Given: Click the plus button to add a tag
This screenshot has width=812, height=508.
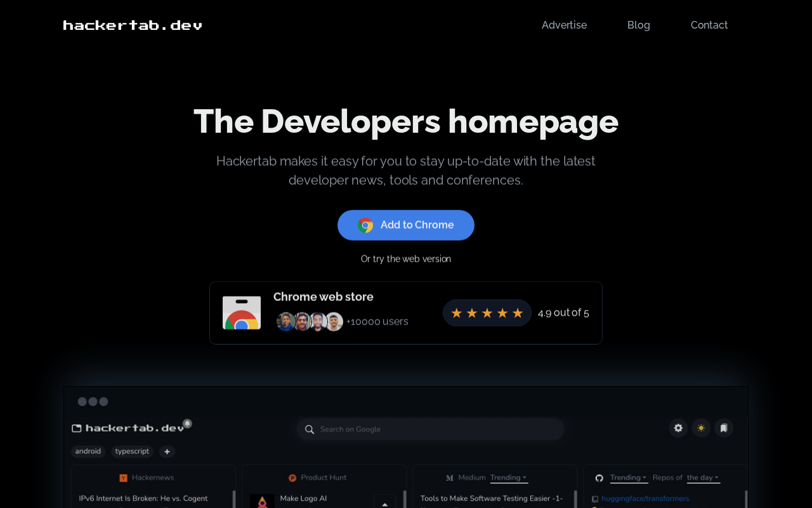Looking at the screenshot, I should [167, 451].
